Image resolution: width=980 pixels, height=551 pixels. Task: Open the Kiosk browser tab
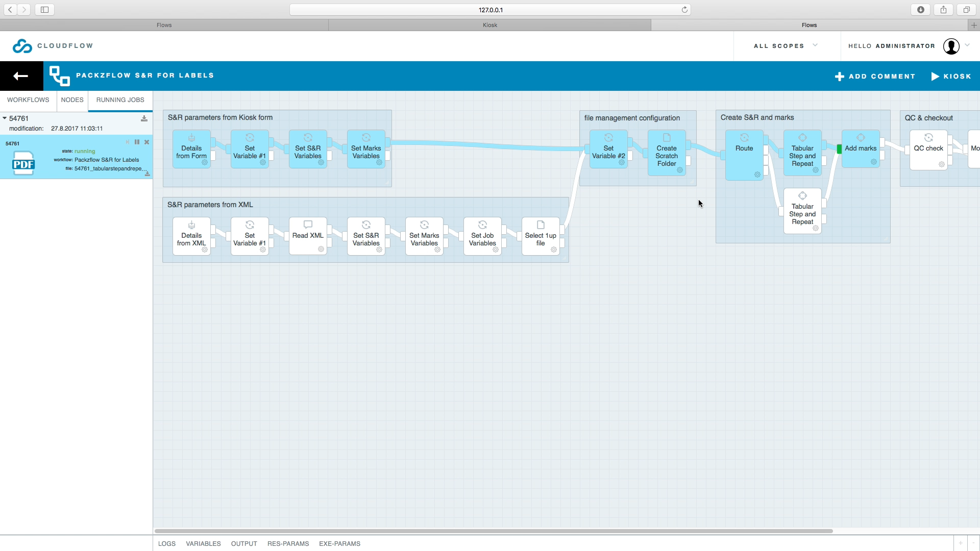pos(489,25)
